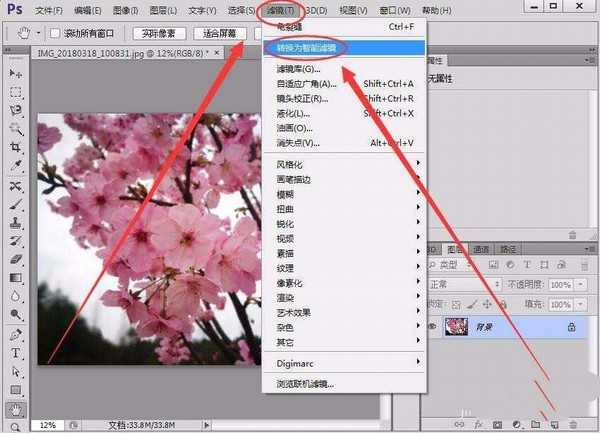Click the delete layer trash icon
The image size is (600, 433).
tap(573, 425)
